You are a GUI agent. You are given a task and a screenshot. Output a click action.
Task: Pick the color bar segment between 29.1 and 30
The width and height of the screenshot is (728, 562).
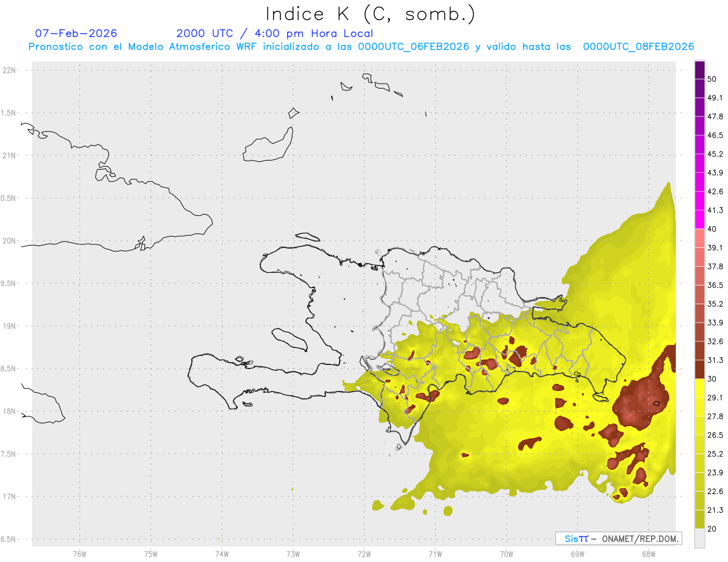tap(699, 388)
